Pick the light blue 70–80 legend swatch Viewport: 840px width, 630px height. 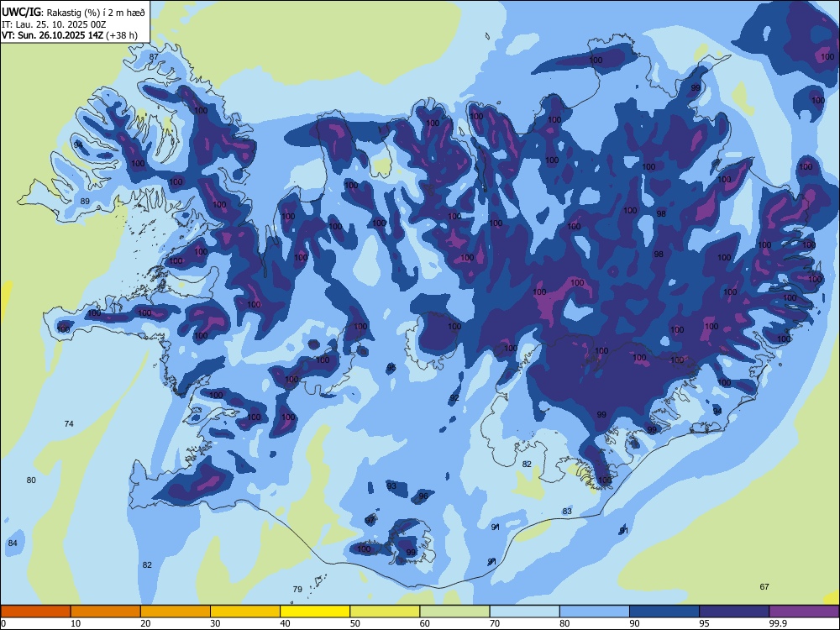click(x=524, y=612)
